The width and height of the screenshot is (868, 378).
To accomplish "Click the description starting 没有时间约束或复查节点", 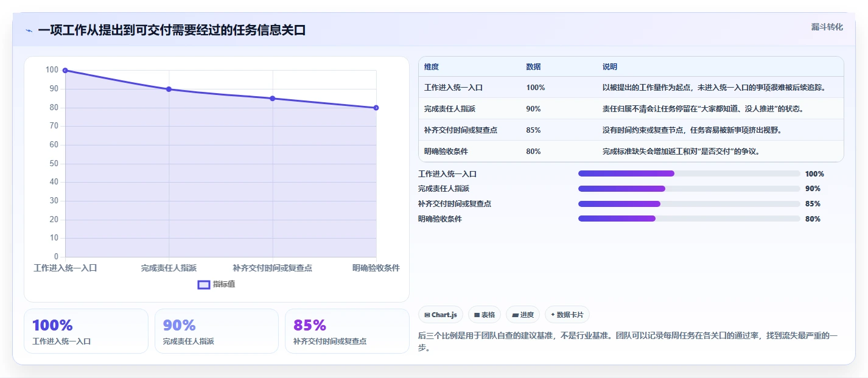I will click(x=691, y=130).
